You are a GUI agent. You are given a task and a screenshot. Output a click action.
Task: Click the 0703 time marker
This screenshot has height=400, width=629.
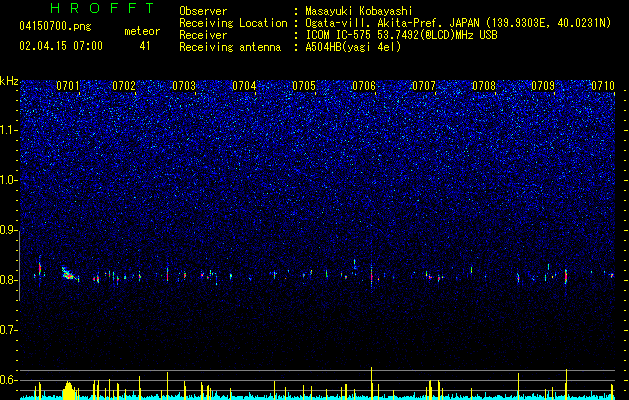coord(184,86)
